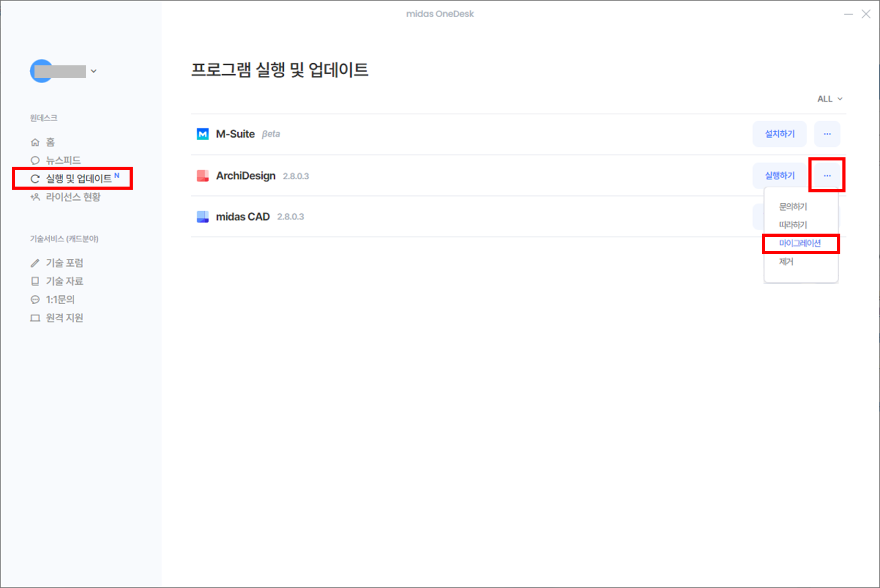The height and width of the screenshot is (588, 880).
Task: Close the midas OneDesk window
Action: coord(866,14)
